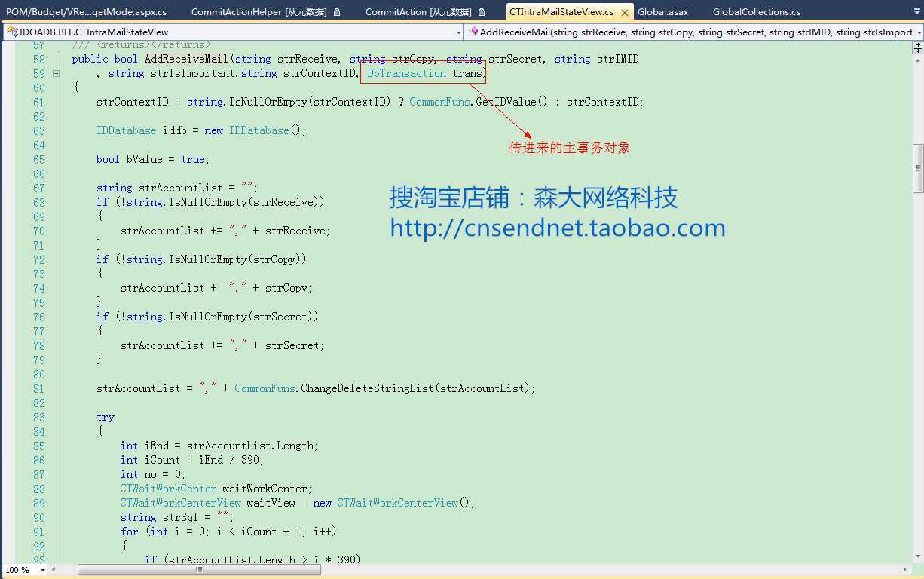
Task: Open the 100 % zoom dropdown
Action: [42, 570]
